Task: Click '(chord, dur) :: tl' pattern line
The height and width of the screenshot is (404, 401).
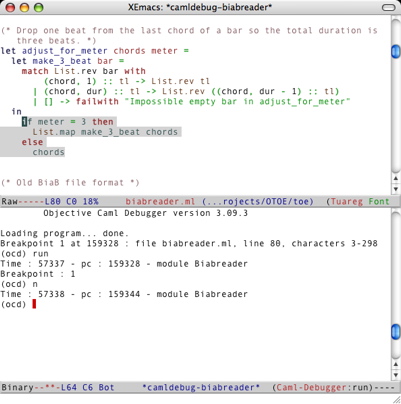Action: click(x=186, y=91)
